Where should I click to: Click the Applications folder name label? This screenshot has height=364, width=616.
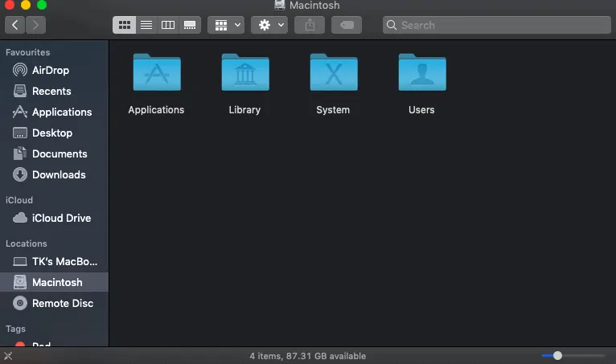click(156, 110)
